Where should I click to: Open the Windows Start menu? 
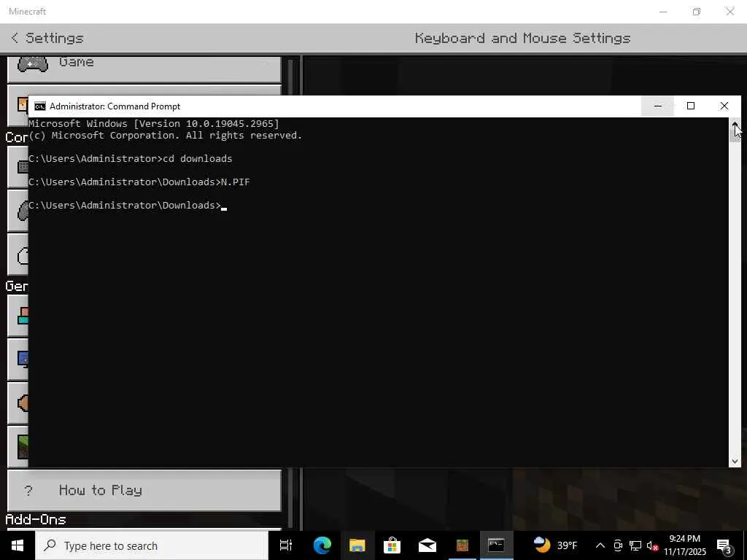coord(18,545)
